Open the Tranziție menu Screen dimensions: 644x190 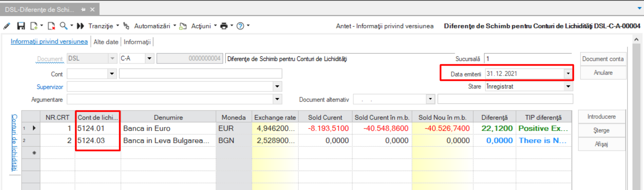pos(101,26)
